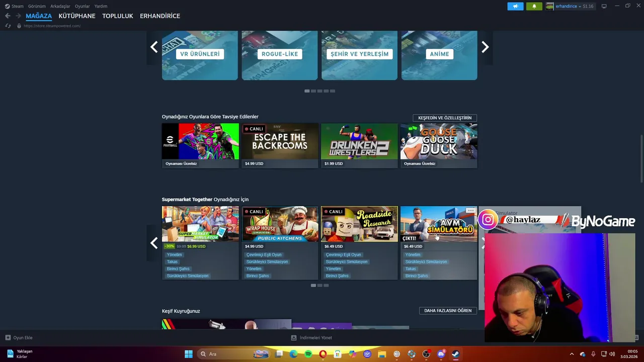
Task: Open the Supermarket Together link
Action: click(187, 200)
